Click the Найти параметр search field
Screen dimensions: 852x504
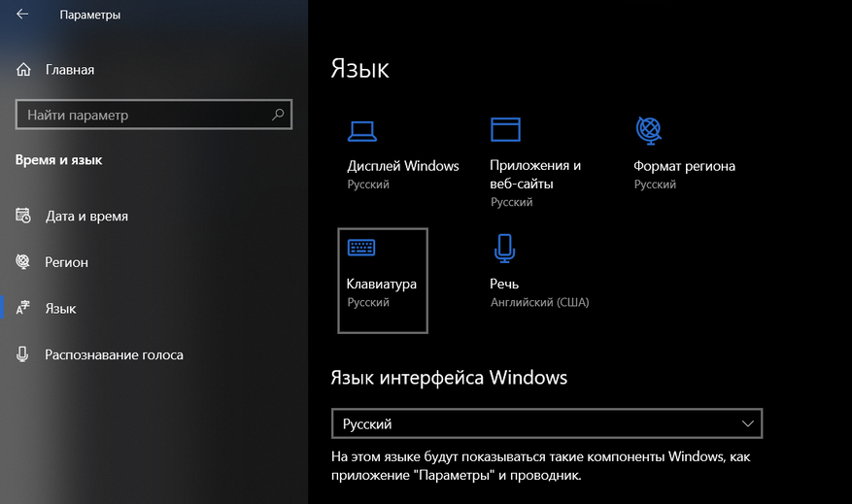[153, 115]
